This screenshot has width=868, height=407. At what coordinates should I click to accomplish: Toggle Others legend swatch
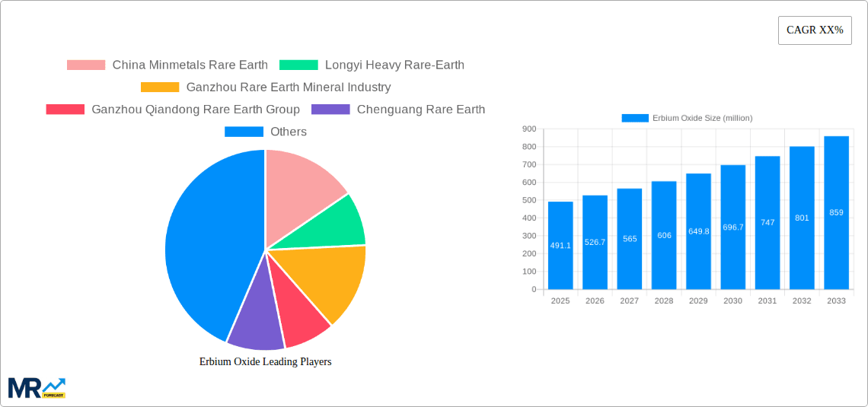tap(244, 132)
